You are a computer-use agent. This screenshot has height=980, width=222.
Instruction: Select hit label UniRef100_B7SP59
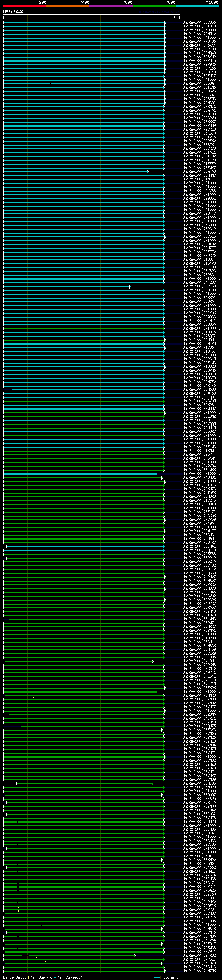tap(199, 520)
